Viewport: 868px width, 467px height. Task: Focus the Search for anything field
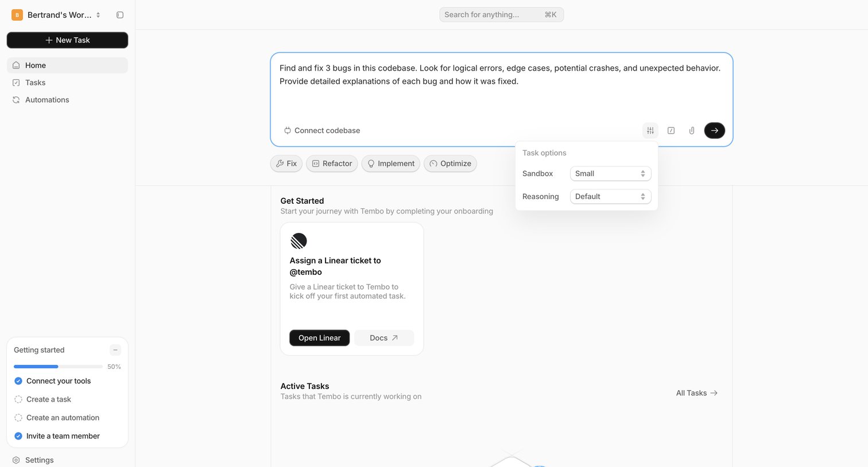(501, 15)
